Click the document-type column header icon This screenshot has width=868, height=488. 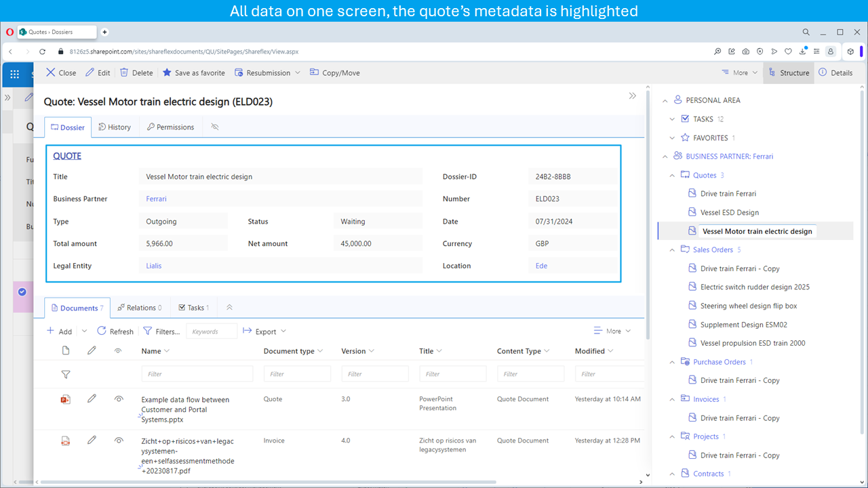pyautogui.click(x=66, y=350)
